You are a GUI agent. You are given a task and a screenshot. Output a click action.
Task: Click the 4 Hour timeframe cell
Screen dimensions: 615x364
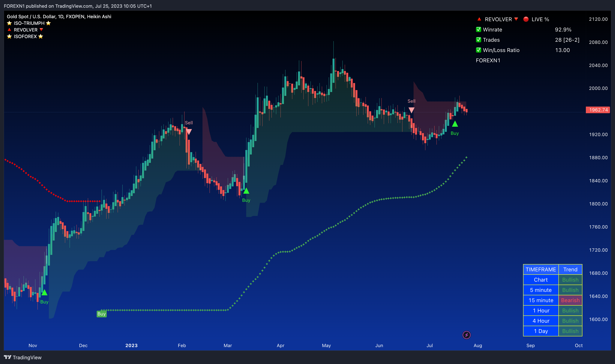point(541,321)
